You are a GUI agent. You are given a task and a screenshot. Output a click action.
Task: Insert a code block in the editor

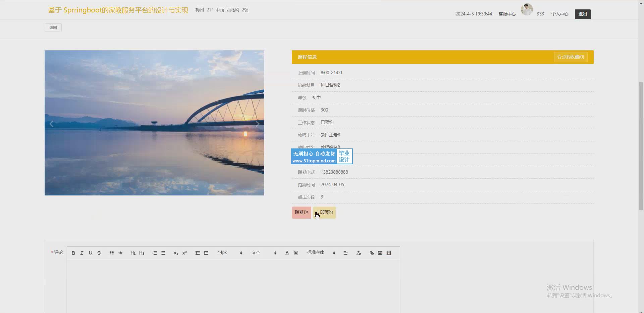120,253
